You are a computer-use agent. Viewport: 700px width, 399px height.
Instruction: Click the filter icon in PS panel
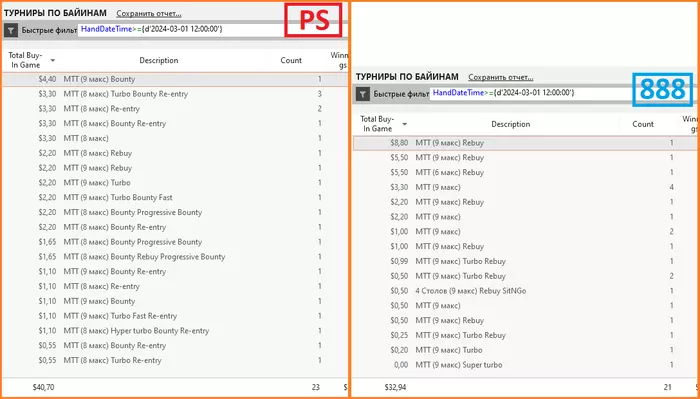click(x=11, y=30)
